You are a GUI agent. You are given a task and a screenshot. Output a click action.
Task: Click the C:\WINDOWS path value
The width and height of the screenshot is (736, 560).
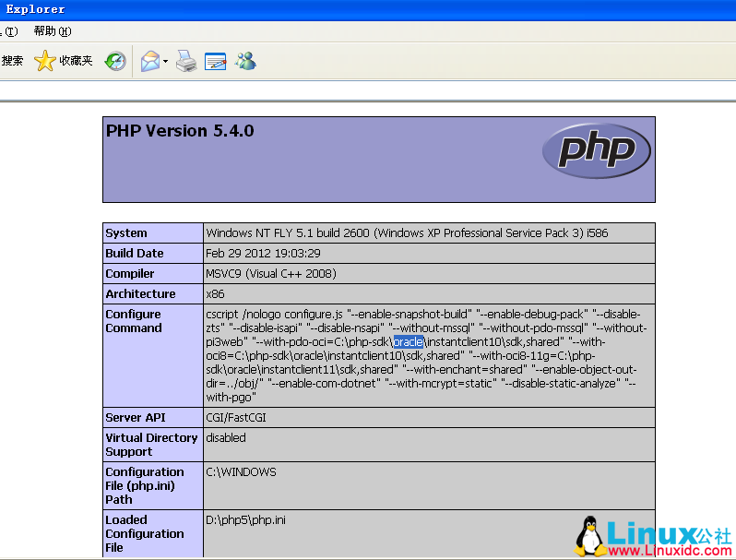point(242,471)
